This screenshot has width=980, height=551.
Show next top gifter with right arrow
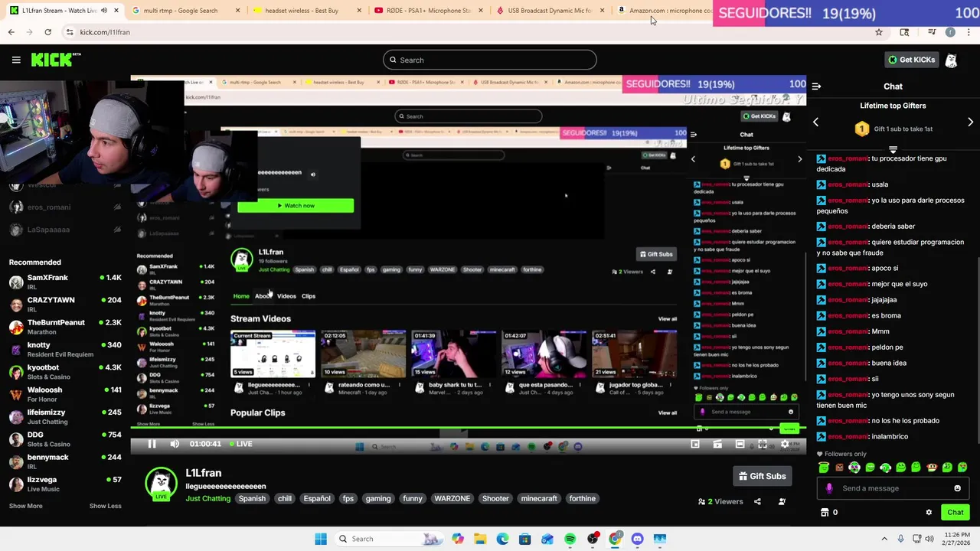(x=970, y=122)
